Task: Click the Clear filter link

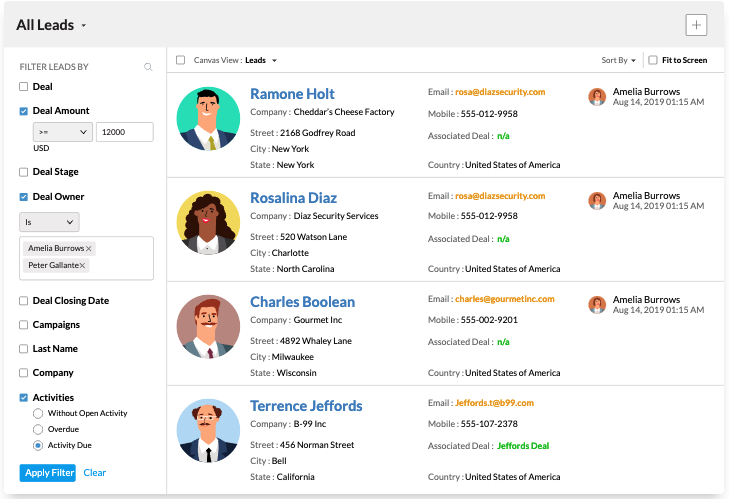Action: pyautogui.click(x=94, y=473)
